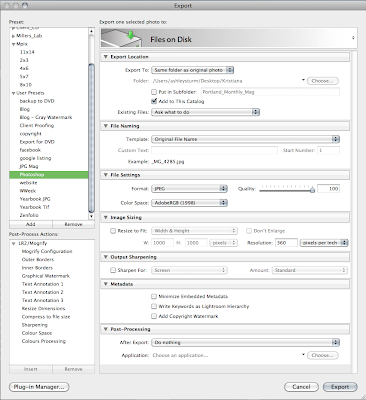This screenshot has height=400, width=366.
Task: Collapse the File Settings section
Action: tap(105, 175)
